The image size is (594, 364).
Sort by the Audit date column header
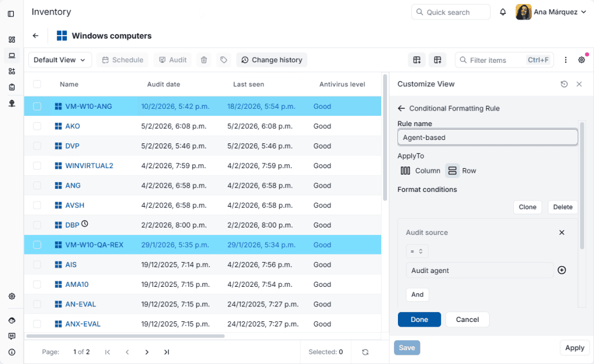164,84
